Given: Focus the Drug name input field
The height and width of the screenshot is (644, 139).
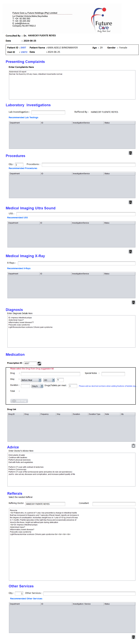Looking at the screenshot, I should pyautogui.click(x=50, y=374).
